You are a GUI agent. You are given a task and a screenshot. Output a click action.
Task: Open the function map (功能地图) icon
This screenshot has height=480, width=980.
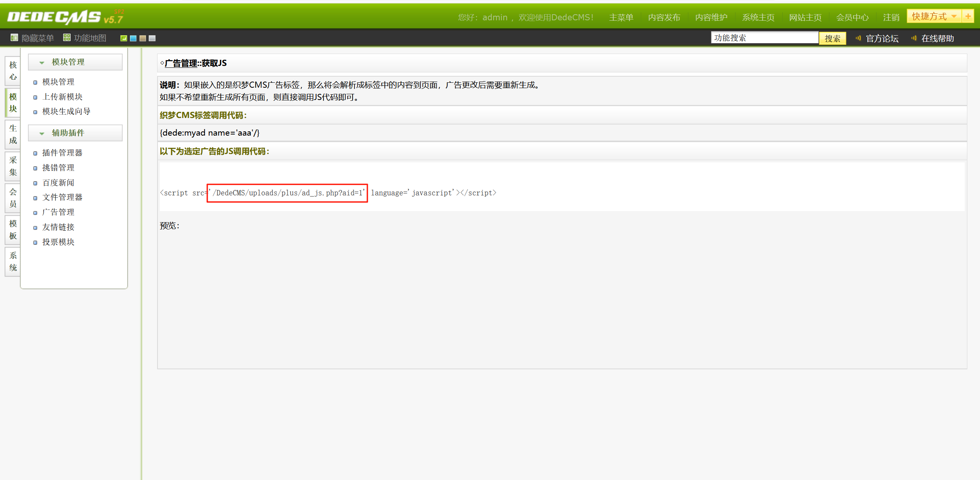pos(67,38)
